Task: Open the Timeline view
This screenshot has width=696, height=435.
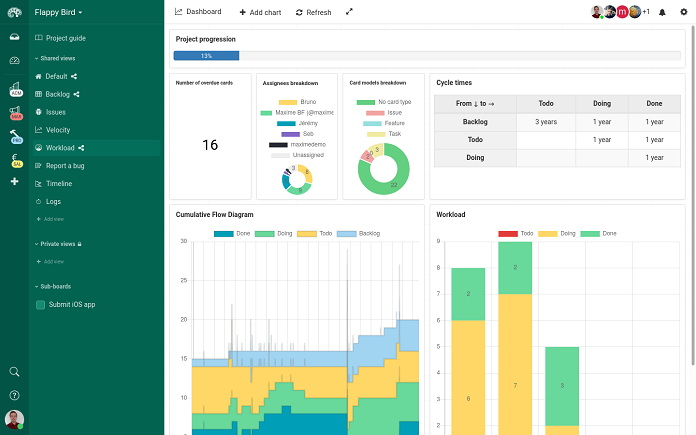Action: pyautogui.click(x=59, y=183)
